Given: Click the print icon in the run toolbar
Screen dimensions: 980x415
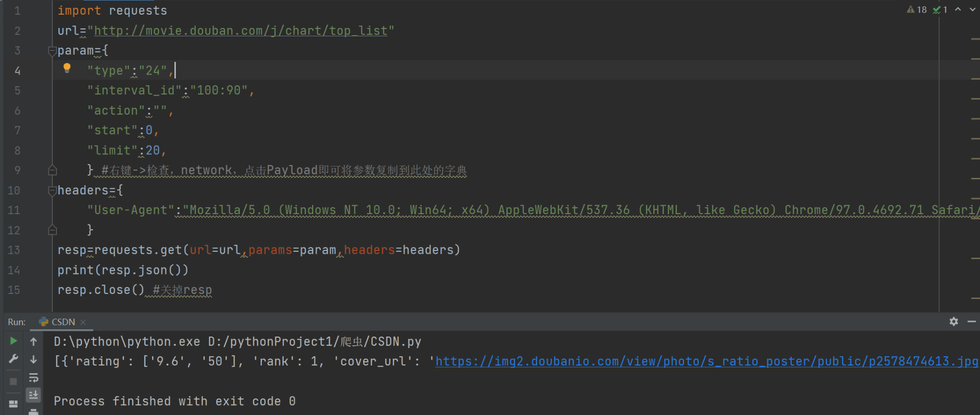Looking at the screenshot, I should 33,412.
